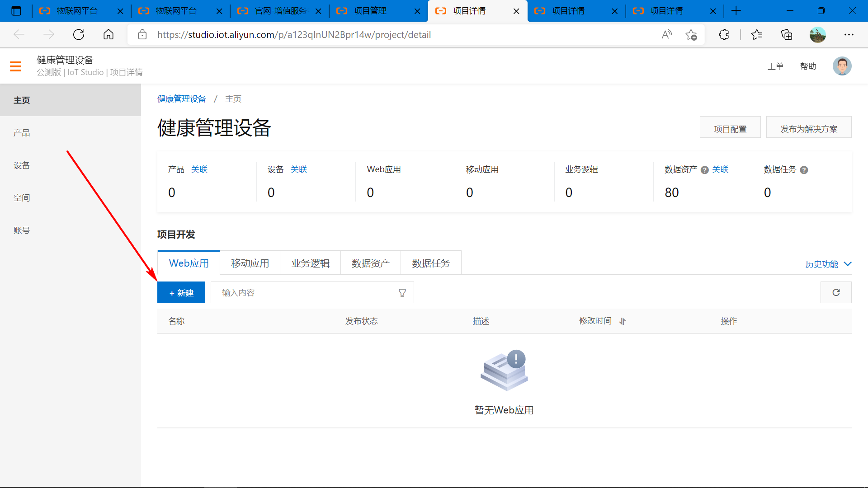Open the site info lock icon
Screen dimensions: 868x488
pyautogui.click(x=142, y=35)
